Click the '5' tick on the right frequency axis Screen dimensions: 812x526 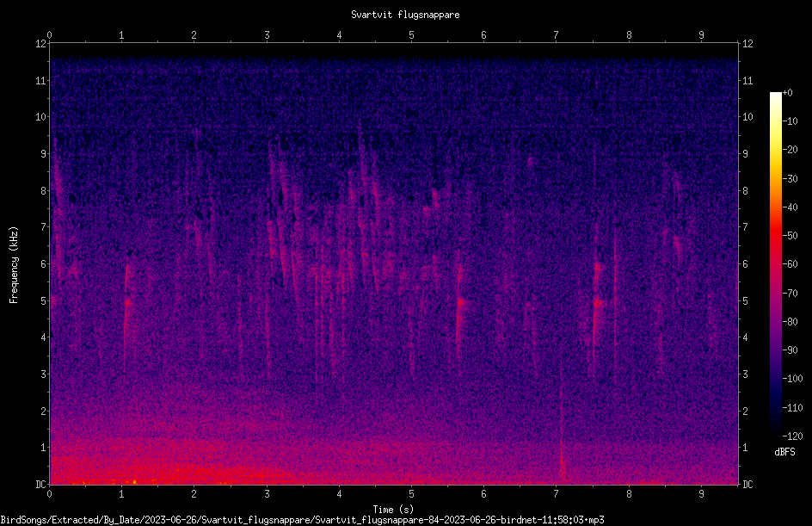(x=745, y=301)
